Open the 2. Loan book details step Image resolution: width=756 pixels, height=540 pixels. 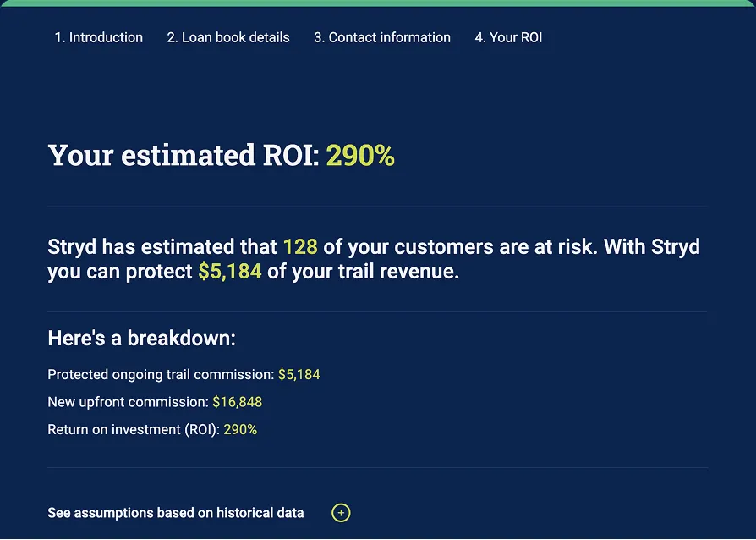(228, 37)
